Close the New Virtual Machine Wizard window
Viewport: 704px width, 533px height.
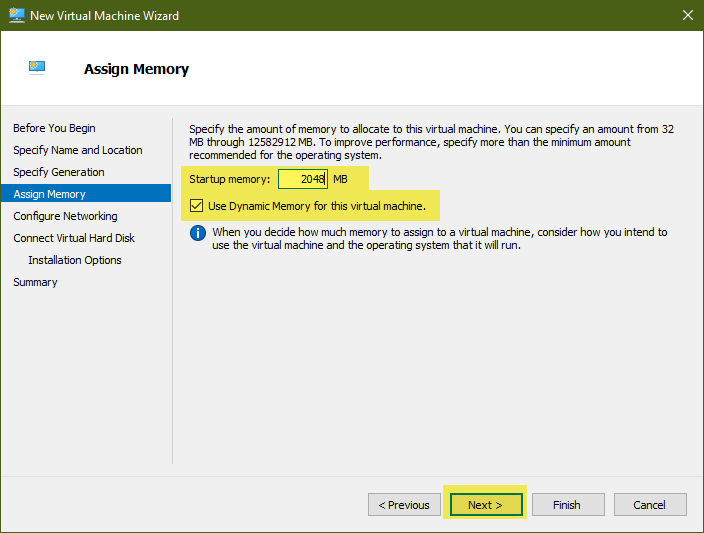[x=687, y=15]
